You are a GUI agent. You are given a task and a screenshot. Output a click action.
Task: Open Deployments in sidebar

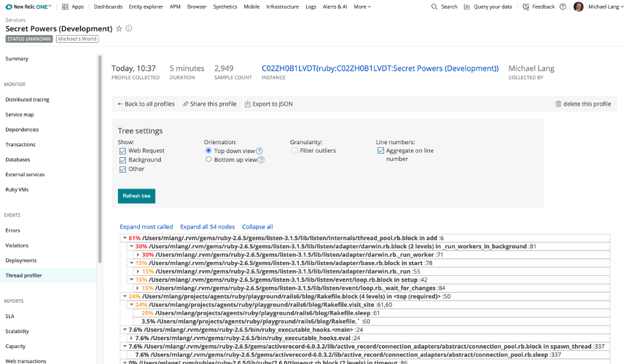click(20, 261)
